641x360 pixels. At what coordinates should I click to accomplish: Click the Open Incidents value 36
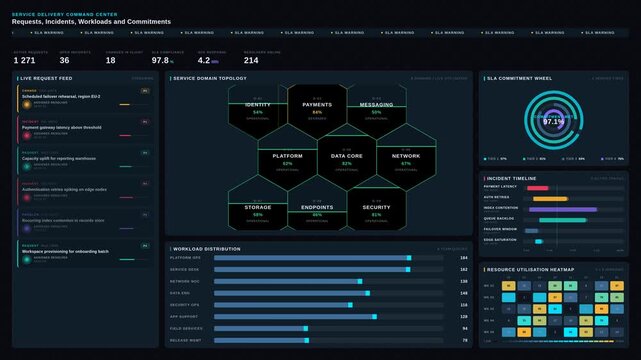[x=64, y=60]
